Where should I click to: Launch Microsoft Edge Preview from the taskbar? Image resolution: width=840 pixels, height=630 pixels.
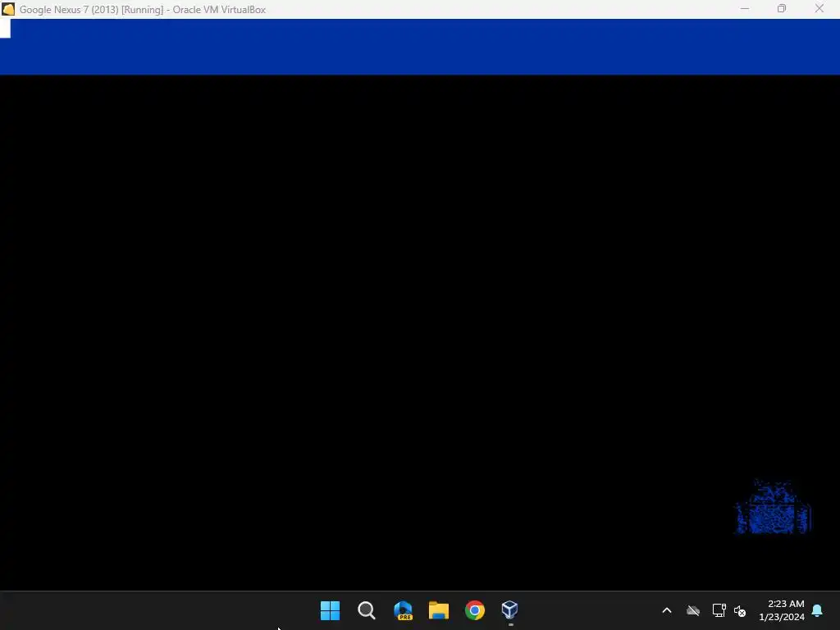tap(403, 610)
